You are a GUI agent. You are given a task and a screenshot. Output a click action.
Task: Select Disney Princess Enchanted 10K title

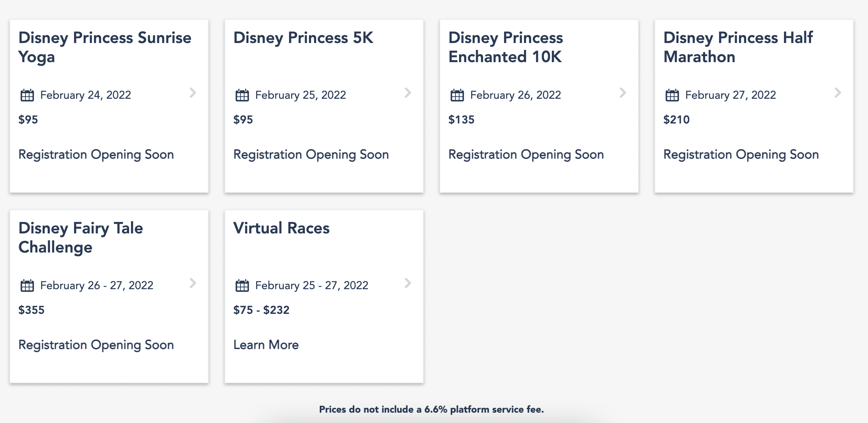click(505, 47)
